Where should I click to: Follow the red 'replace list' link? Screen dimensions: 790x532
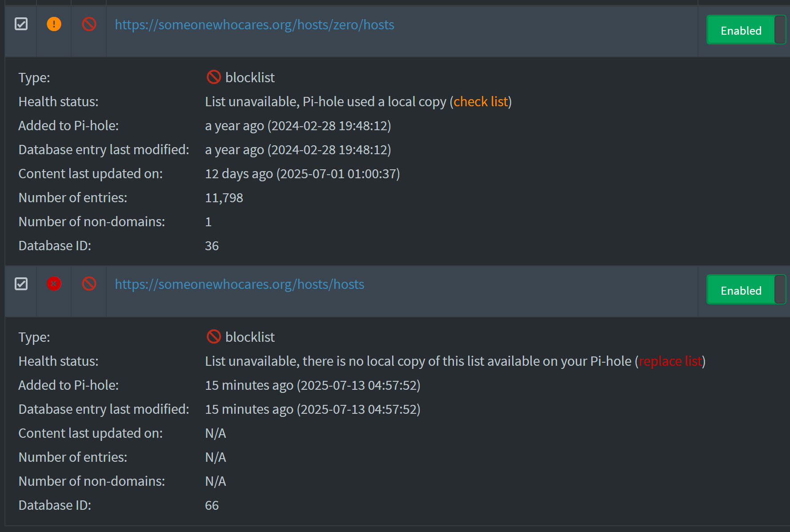[x=670, y=361]
